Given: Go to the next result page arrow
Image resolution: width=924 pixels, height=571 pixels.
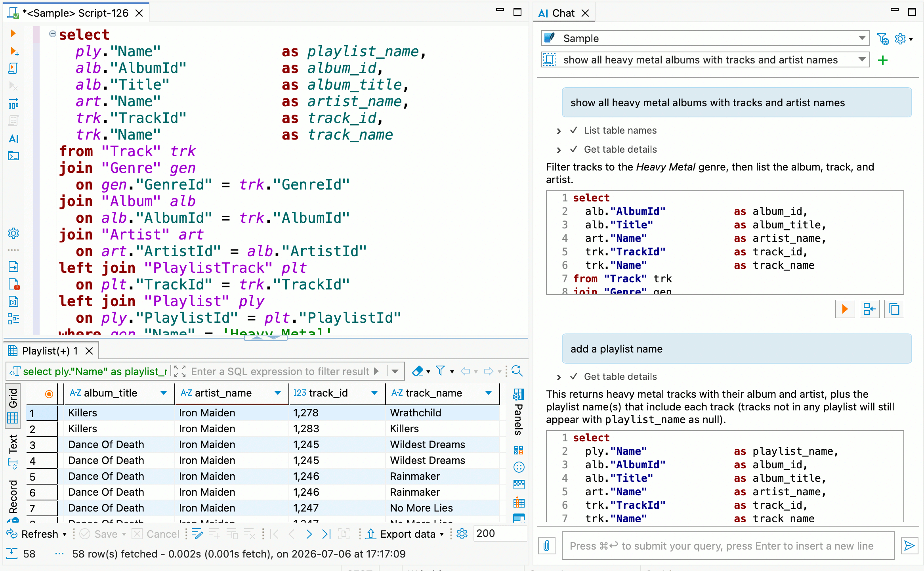Looking at the screenshot, I should [309, 534].
